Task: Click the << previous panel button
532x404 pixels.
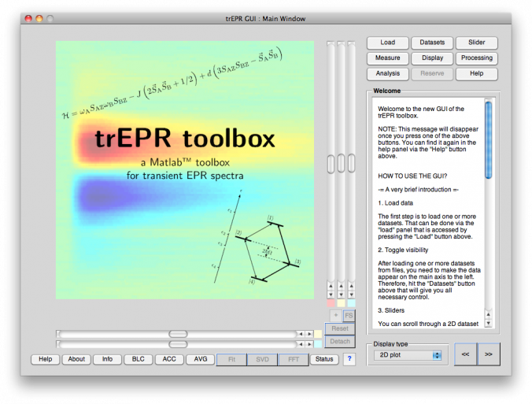Action: (x=466, y=354)
